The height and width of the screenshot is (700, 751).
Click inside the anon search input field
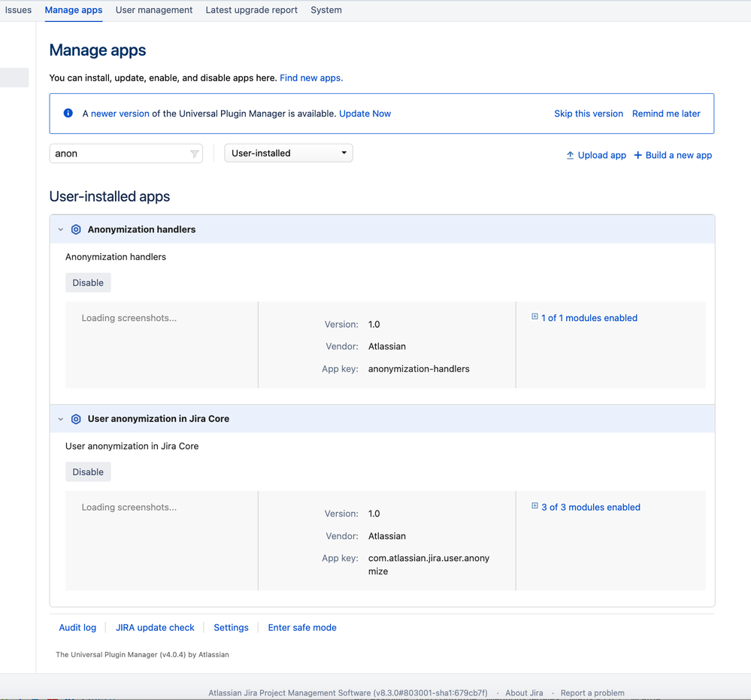[113, 153]
